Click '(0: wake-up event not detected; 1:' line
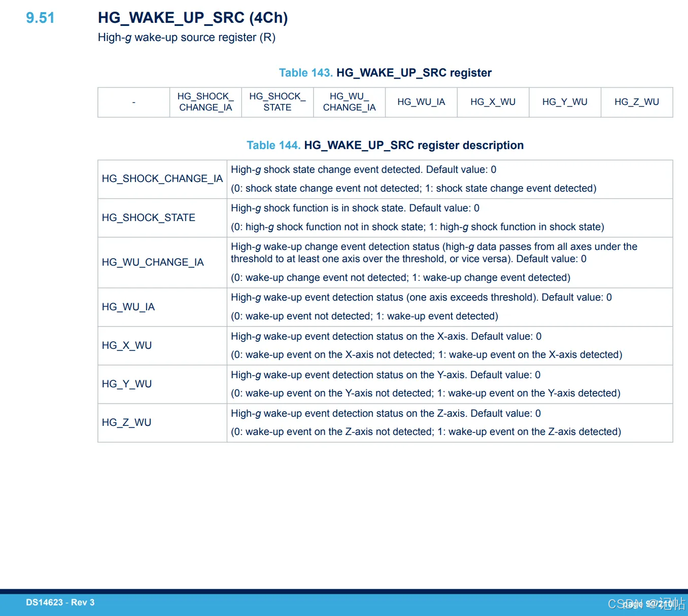The width and height of the screenshot is (688, 616). point(364,316)
